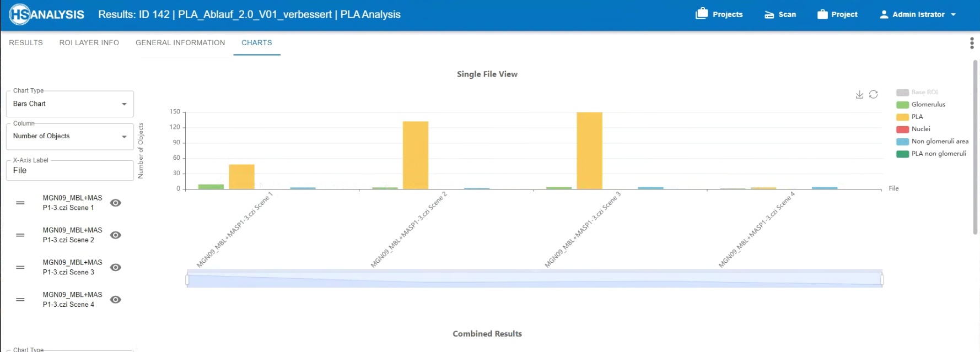
Task: Hide Scene 1 file from chart
Action: 116,203
